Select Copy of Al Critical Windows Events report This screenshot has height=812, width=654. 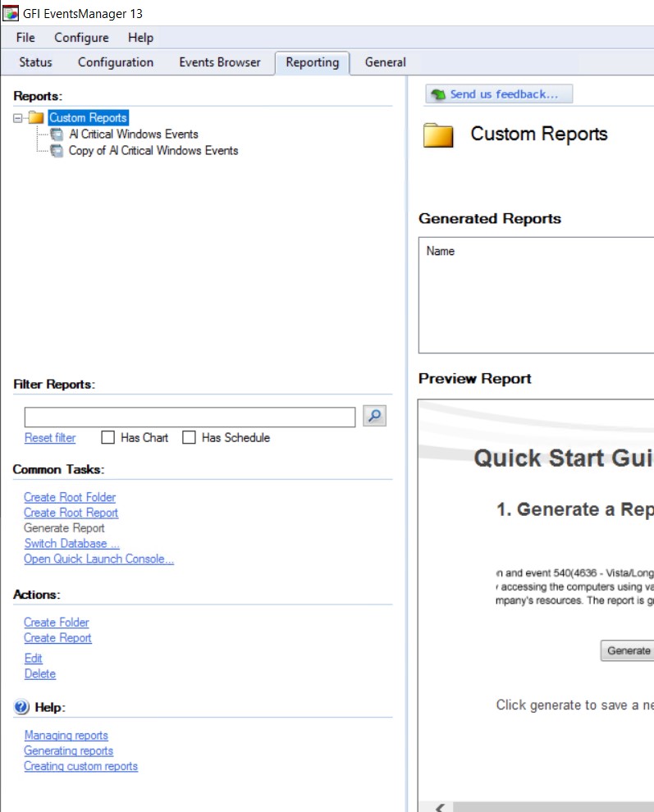(x=153, y=151)
